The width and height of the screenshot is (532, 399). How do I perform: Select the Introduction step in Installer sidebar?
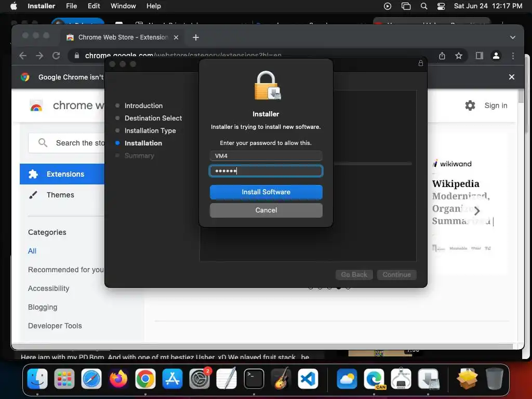tap(143, 105)
